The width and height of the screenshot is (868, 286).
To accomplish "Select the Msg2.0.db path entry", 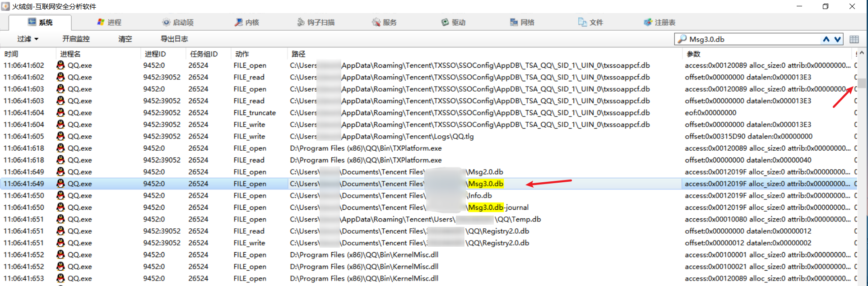I will point(397,172).
